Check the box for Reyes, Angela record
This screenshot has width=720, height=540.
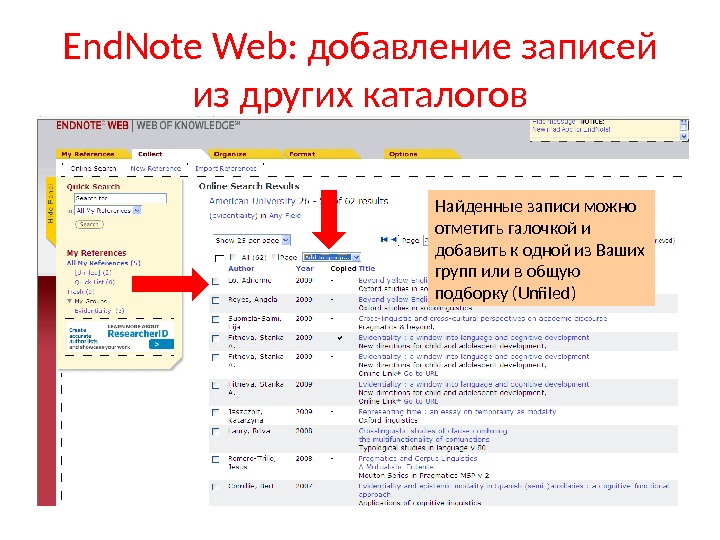coord(216,300)
